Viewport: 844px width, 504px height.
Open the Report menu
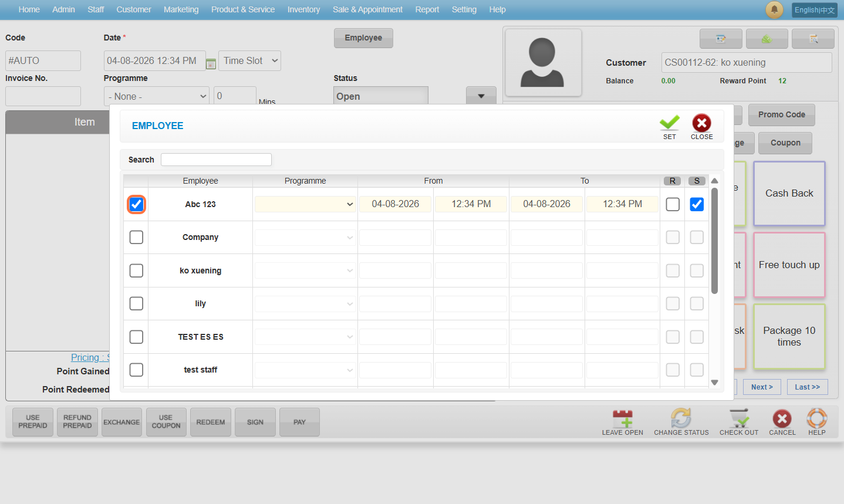[x=427, y=9]
